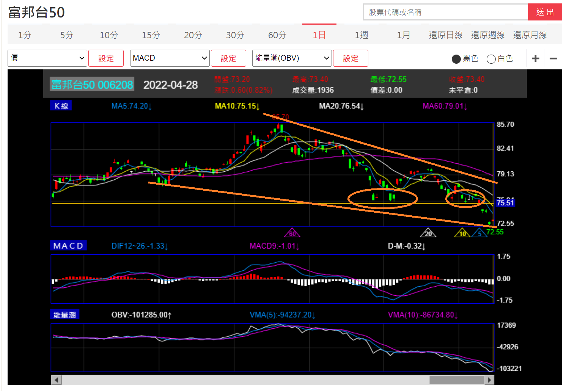Image resolution: width=569 pixels, height=392 pixels.
Task: Open the 還原日線 tab
Action: 446,35
